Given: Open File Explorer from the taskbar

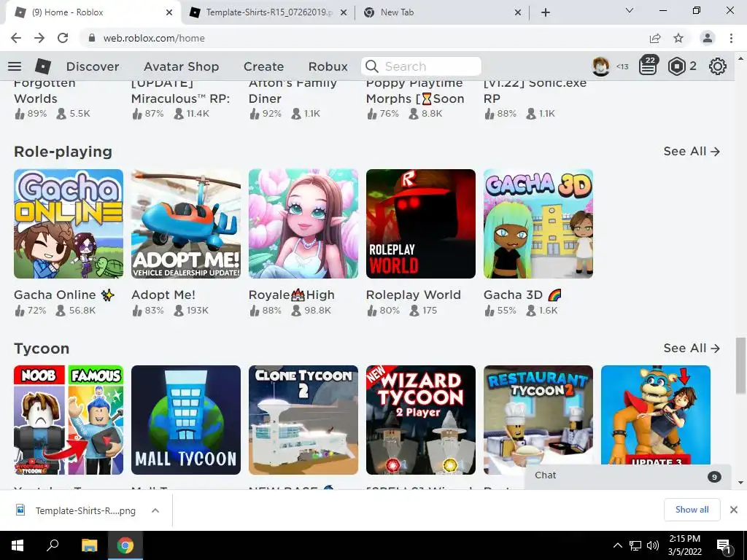Looking at the screenshot, I should click(89, 545).
